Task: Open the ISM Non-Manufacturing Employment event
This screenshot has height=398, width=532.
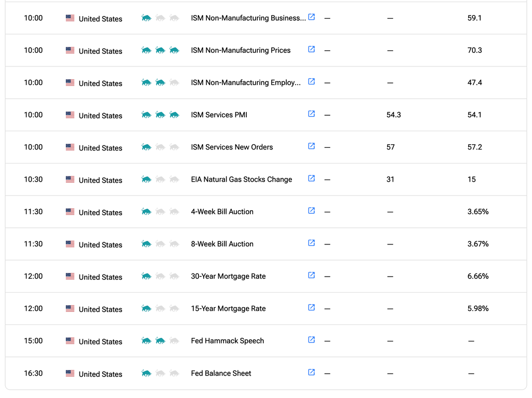Action: coord(246,83)
